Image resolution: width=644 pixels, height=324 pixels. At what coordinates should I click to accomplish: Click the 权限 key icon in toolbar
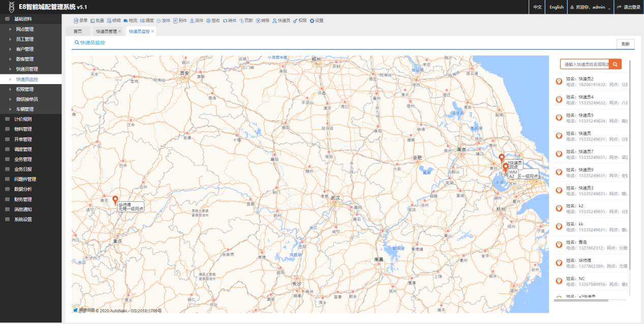[296, 21]
